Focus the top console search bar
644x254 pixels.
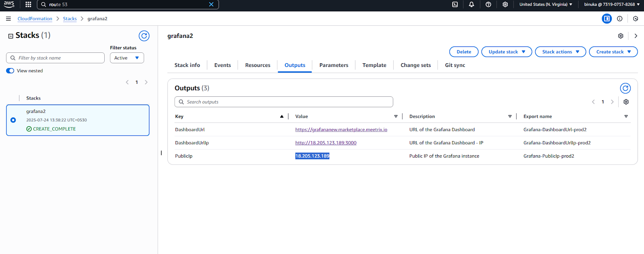[128, 4]
